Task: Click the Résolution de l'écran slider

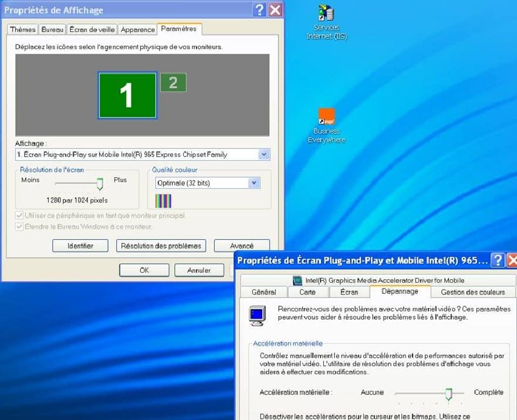Action: (x=100, y=184)
